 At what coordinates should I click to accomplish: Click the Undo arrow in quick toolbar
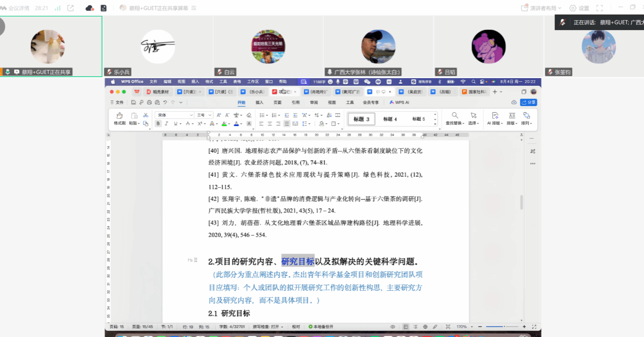click(x=165, y=103)
